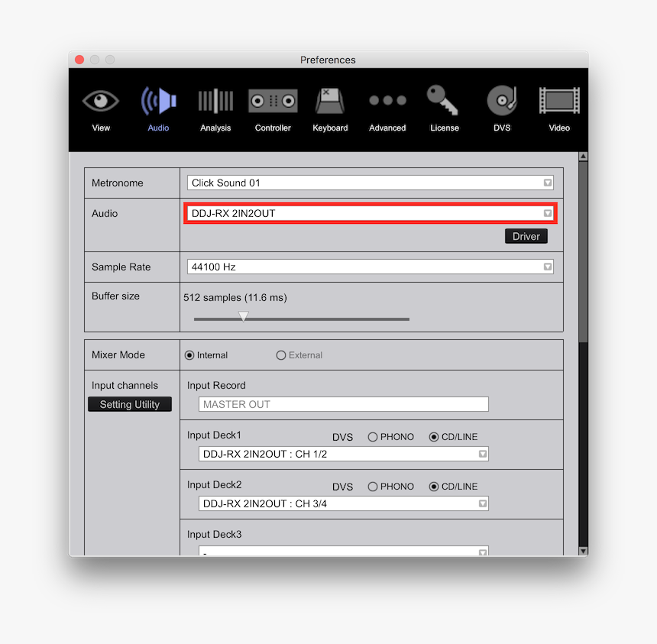The height and width of the screenshot is (644, 657).
Task: Select the Audio speaker icon
Action: [158, 101]
